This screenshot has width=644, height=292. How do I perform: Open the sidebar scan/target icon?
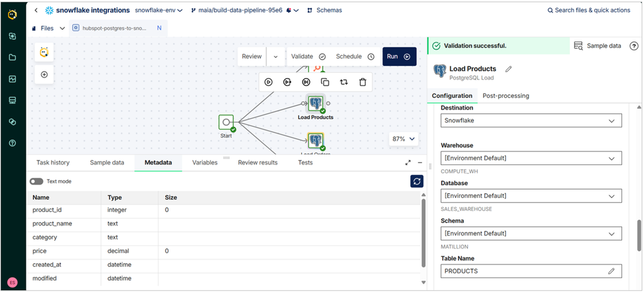point(13,36)
